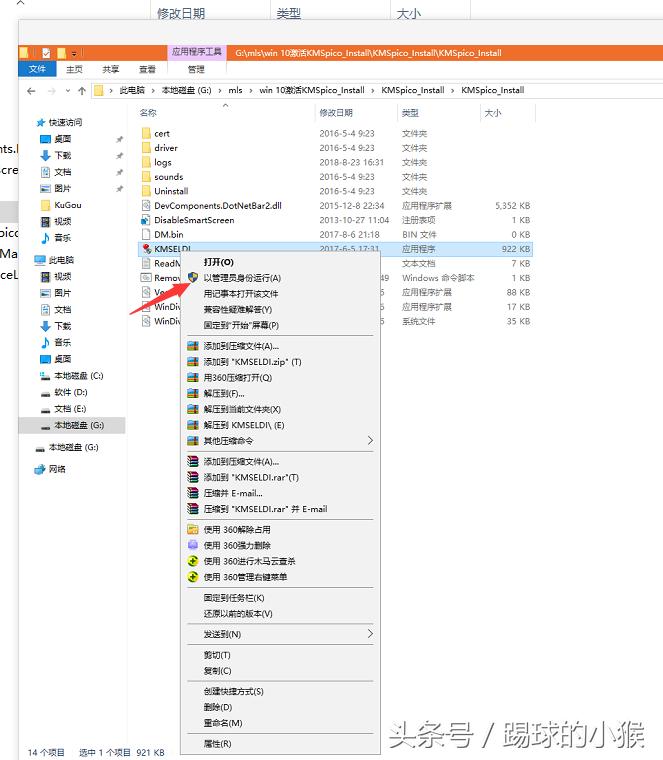Choose open with Notepad (用记事本打开该文件)
The height and width of the screenshot is (760, 663).
[x=241, y=294]
